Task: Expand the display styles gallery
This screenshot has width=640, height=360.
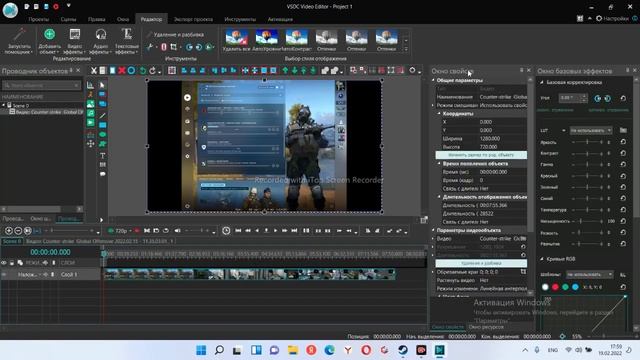Action: [x=406, y=49]
